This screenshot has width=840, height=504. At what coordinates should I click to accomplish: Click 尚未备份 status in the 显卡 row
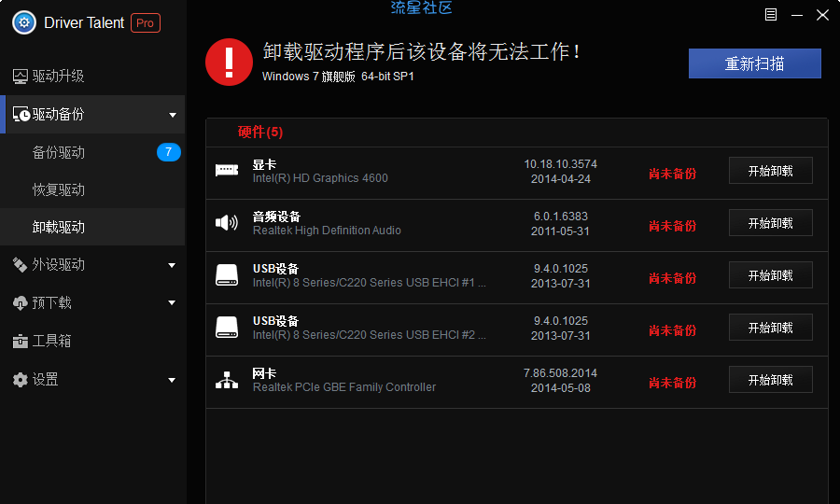pos(672,174)
